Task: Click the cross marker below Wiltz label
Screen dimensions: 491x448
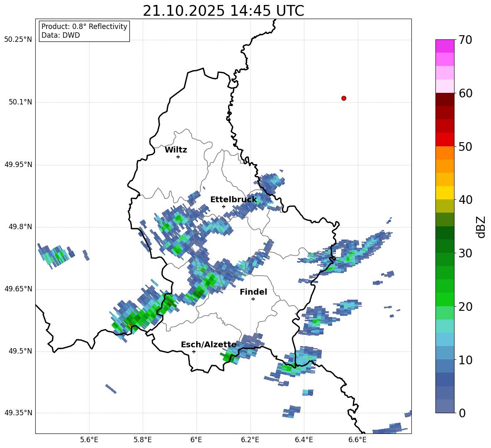Action: tap(178, 157)
